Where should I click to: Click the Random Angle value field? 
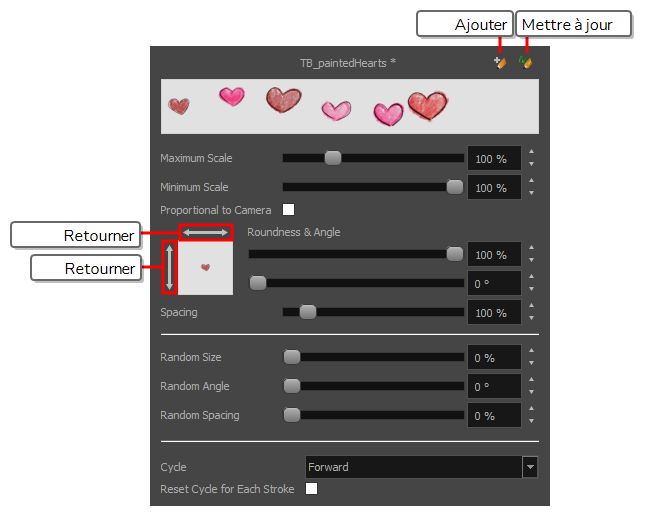click(x=494, y=386)
